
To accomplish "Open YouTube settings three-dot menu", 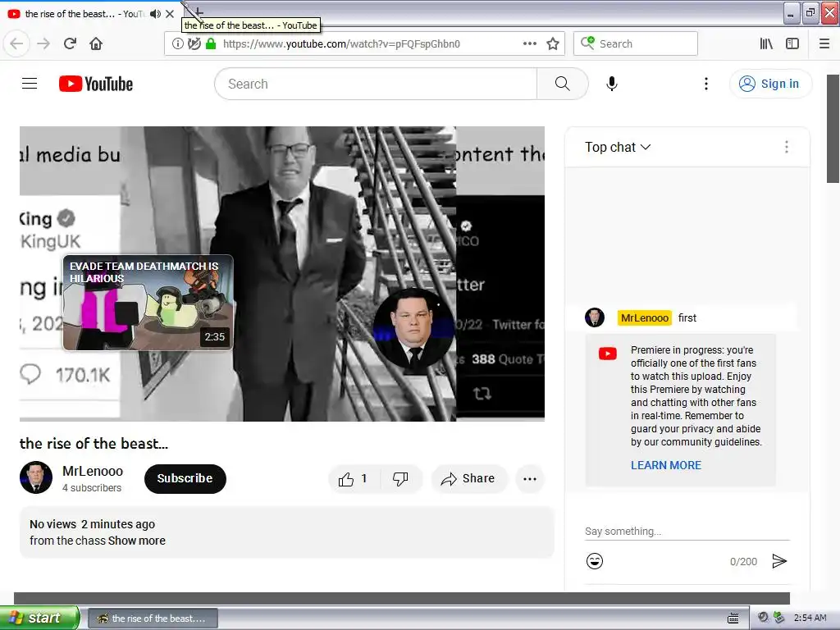I will coord(706,84).
